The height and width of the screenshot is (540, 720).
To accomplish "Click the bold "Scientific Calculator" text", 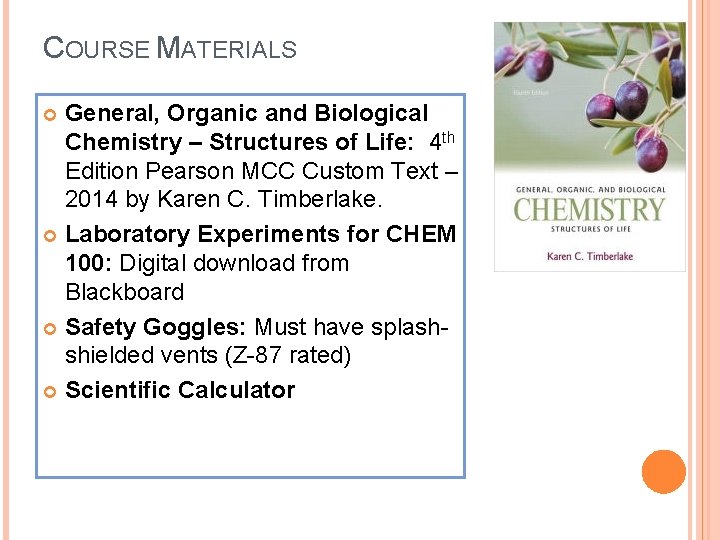I will click(180, 390).
